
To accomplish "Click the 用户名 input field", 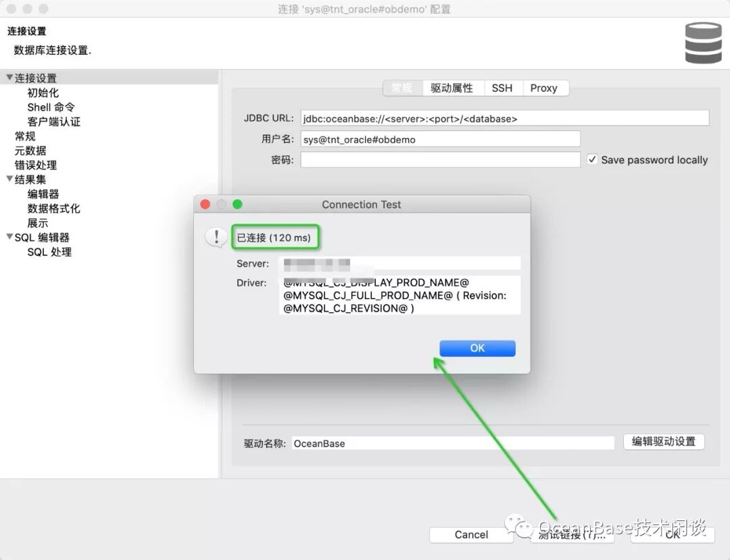I will [441, 139].
